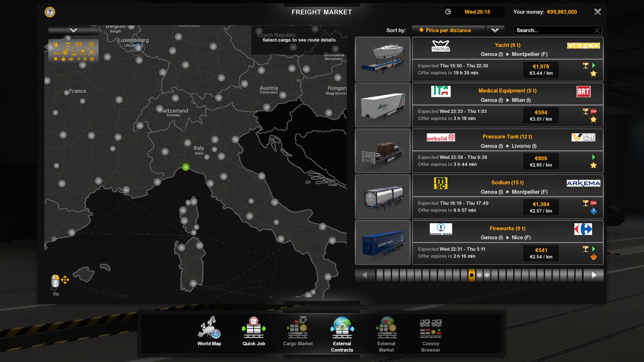Click the star icon on Medical Equipment job
The width and height of the screenshot is (644, 362).
coord(593,119)
